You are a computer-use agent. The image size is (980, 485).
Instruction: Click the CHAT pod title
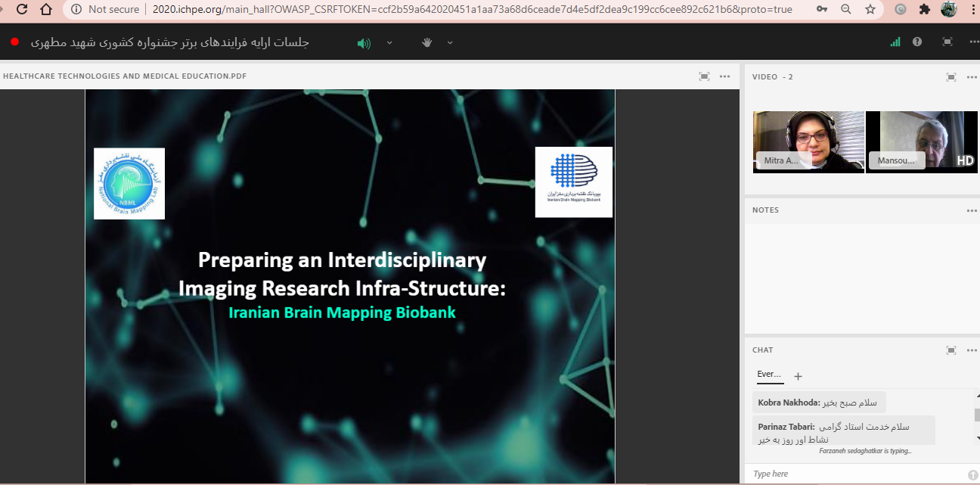point(762,350)
